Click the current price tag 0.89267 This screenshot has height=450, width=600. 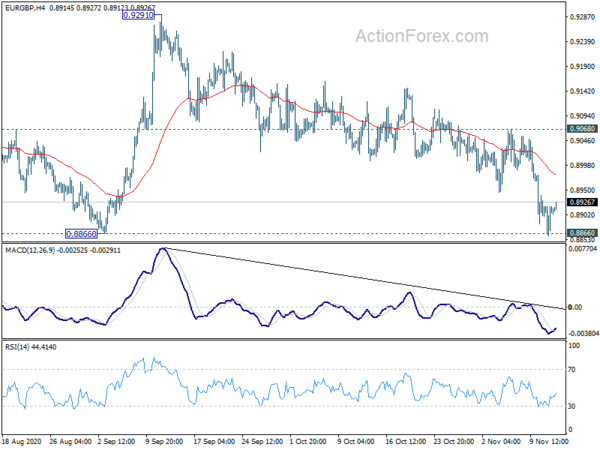(582, 202)
